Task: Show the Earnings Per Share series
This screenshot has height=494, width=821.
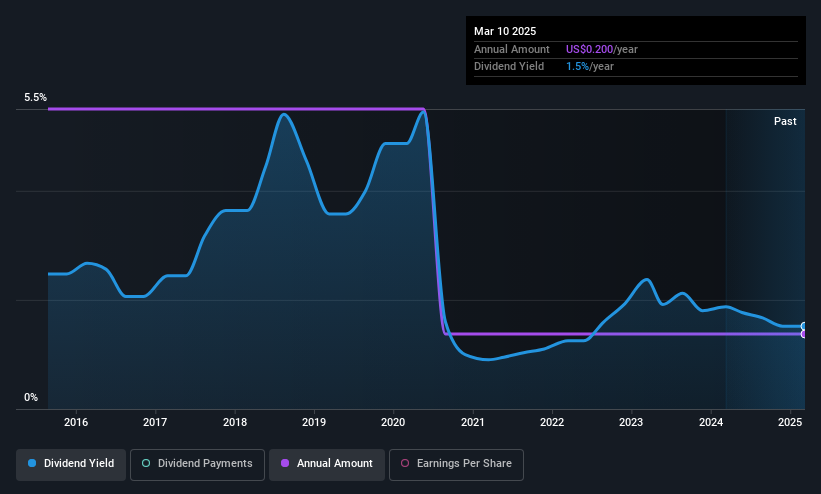Action: 456,465
